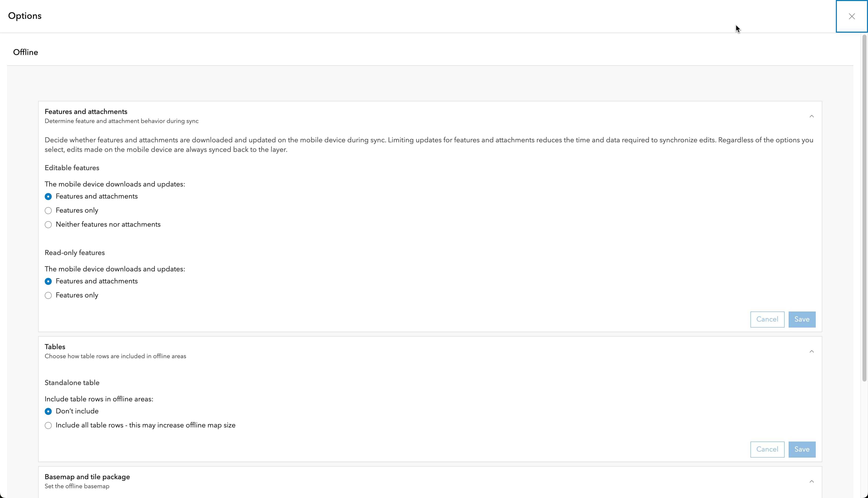Select Don't include table rows option

tap(48, 411)
